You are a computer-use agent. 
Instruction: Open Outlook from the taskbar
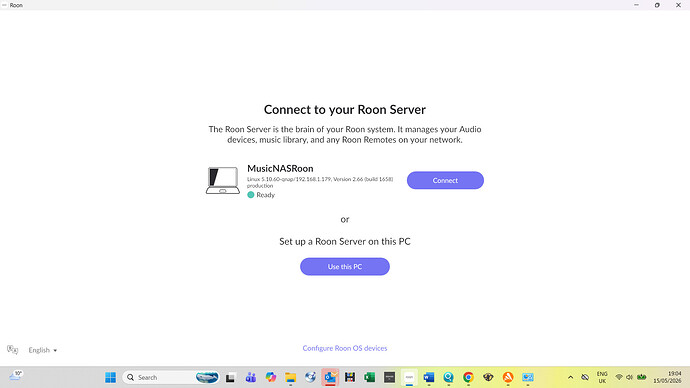(330, 377)
